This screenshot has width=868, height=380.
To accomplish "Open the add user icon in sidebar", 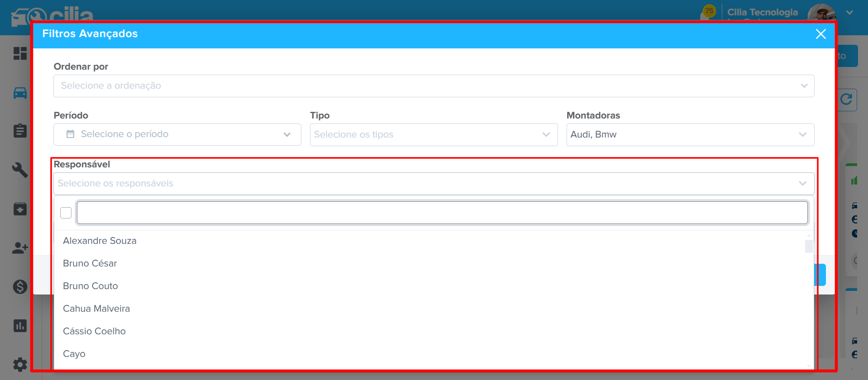I will pyautogui.click(x=20, y=248).
